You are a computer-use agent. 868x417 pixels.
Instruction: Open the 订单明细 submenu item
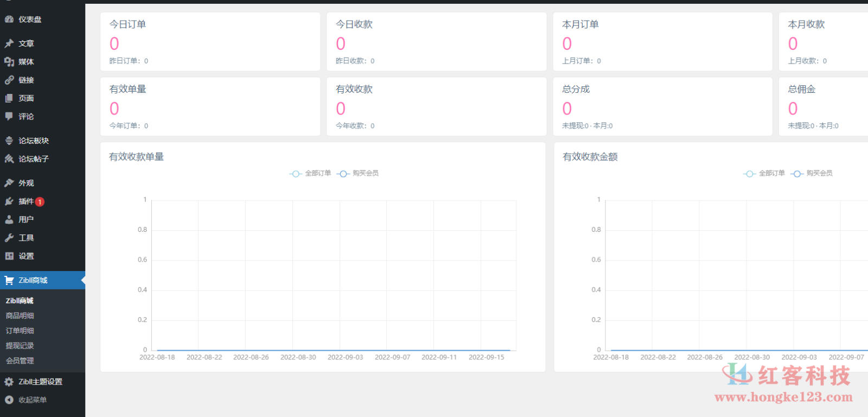[x=20, y=331]
